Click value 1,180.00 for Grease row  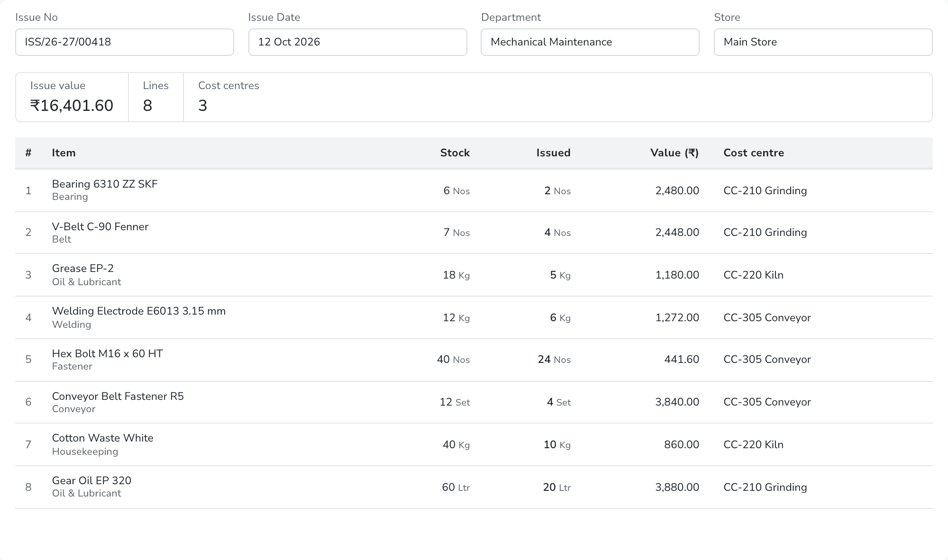[x=677, y=275]
